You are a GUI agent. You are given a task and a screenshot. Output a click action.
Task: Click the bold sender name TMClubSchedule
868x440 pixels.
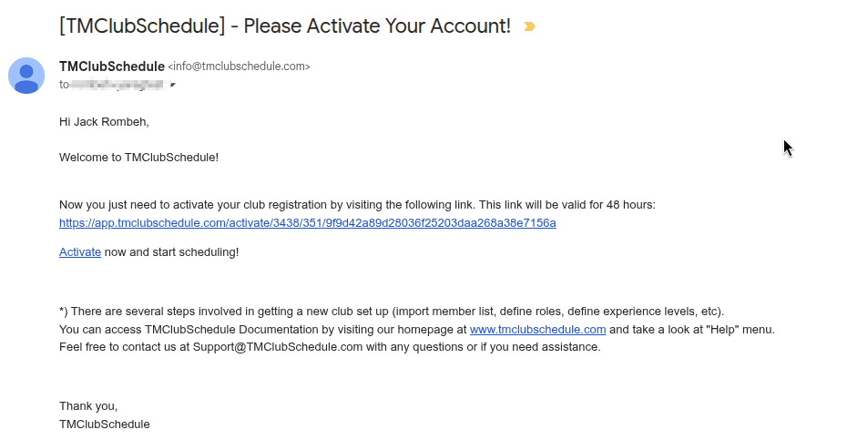pos(111,67)
